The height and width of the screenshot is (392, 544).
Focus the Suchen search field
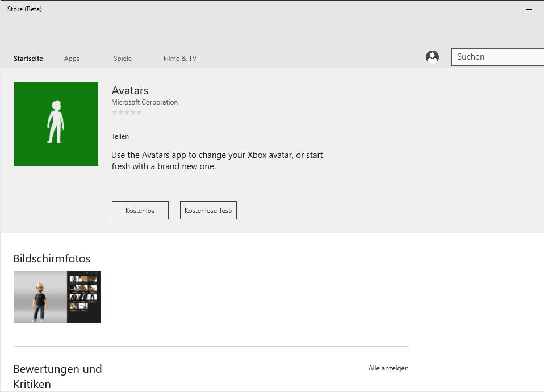[497, 57]
